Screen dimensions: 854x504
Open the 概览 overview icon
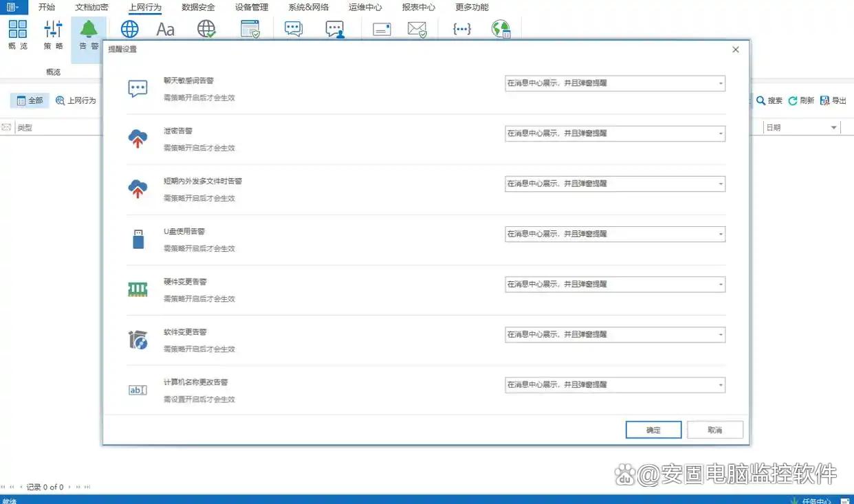coord(18,34)
